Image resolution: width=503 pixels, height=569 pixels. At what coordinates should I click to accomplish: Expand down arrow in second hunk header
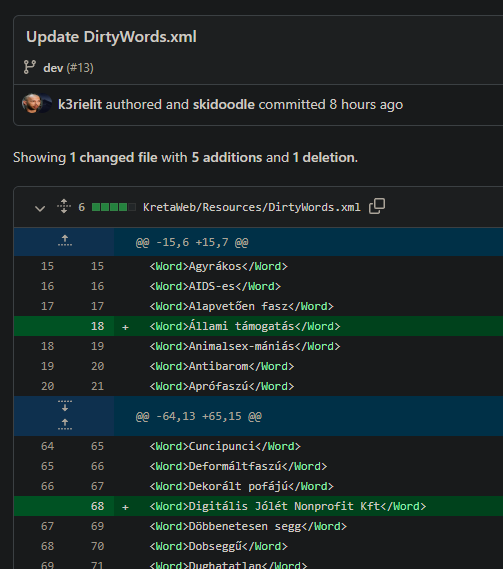click(65, 406)
